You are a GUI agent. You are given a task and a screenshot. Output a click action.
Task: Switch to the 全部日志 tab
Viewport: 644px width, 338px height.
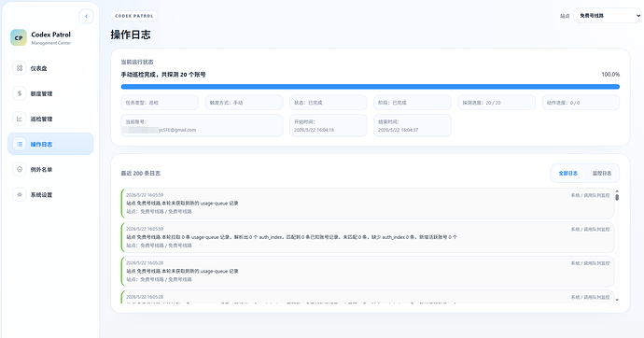tap(568, 174)
